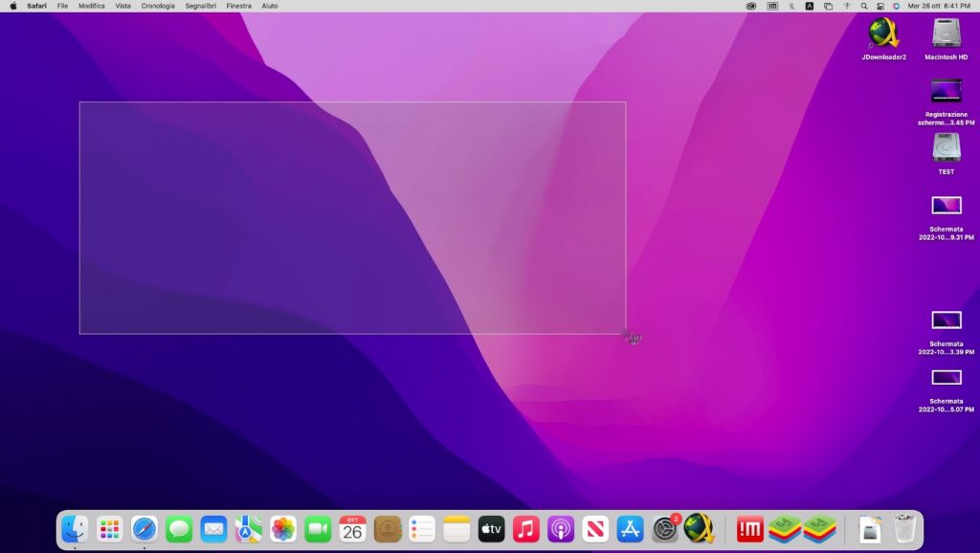Screen dimensions: 980x553
Task: Select the Schermata 9.31 PM thumbnail
Action: pyautogui.click(x=946, y=205)
